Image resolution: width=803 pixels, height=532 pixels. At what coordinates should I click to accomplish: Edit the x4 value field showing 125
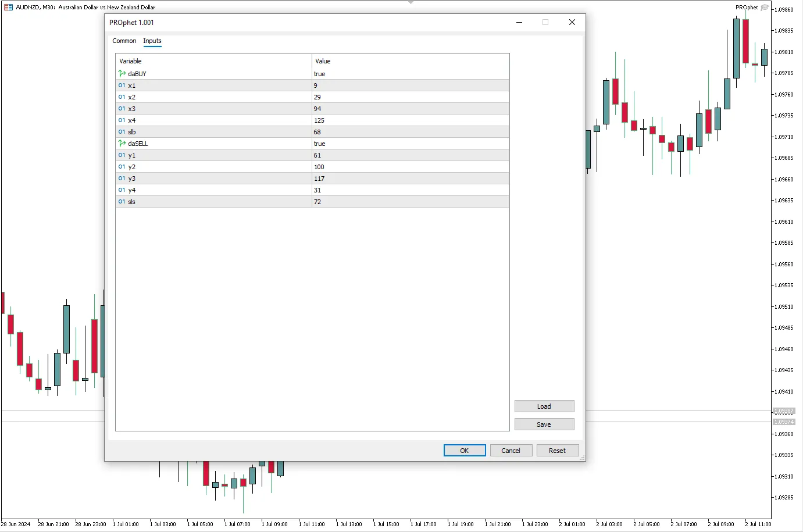pos(411,120)
